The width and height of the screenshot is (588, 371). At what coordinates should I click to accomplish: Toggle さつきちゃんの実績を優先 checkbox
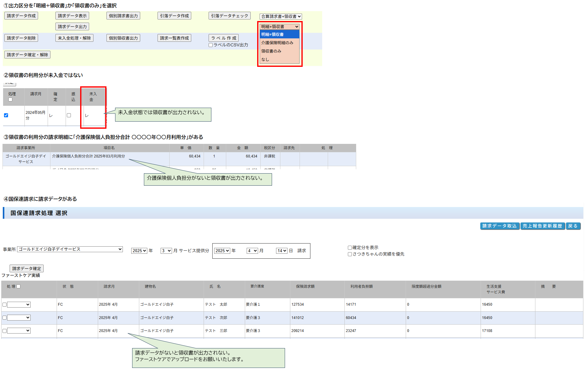click(350, 254)
